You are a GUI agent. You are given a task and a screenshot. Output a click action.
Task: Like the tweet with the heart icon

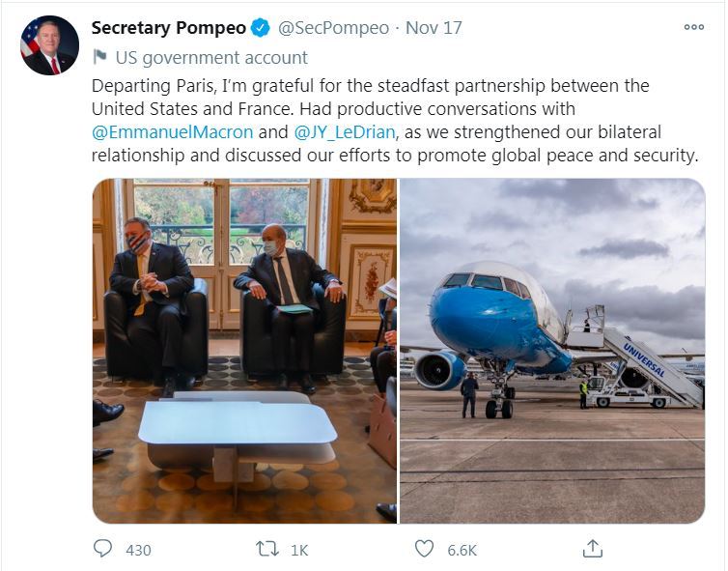424,549
